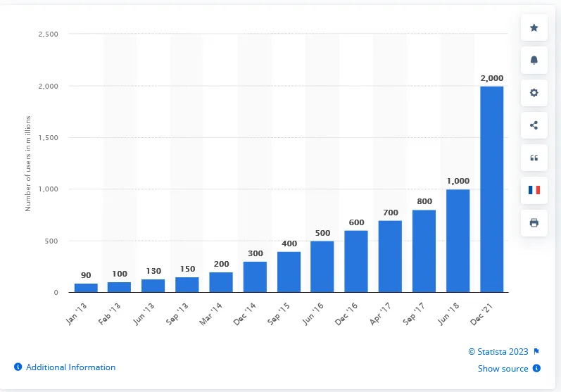Click the quotation citation icon
This screenshot has height=392, width=561.
click(534, 158)
